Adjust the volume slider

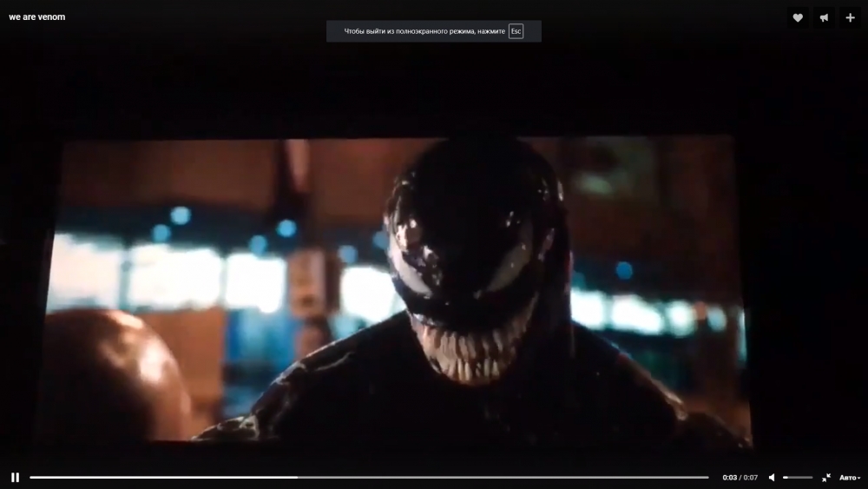click(798, 478)
